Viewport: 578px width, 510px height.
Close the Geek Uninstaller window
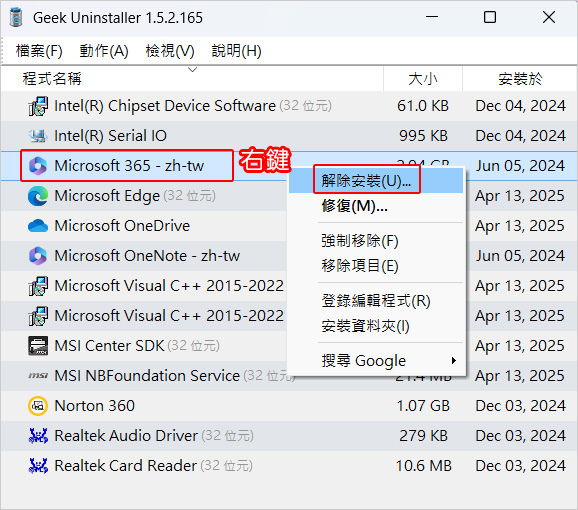point(549,17)
